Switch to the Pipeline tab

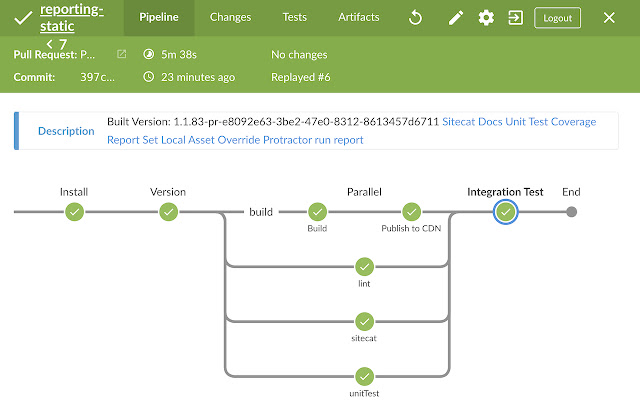pyautogui.click(x=159, y=18)
